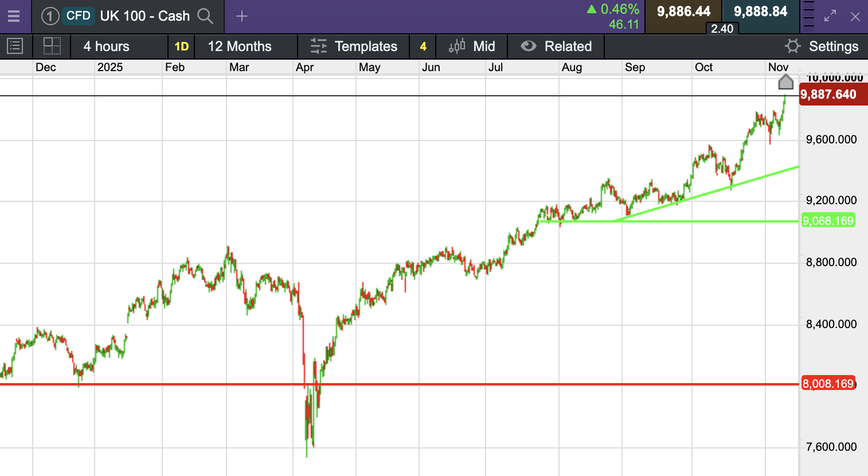Click the buy price 9,888.84
The width and height of the screenshot is (868, 476).
point(760,12)
